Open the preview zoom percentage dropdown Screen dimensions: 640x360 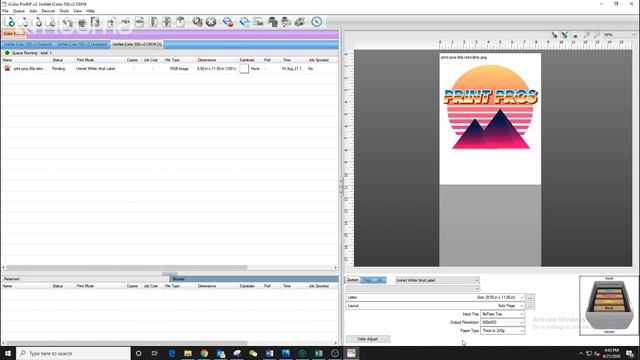pos(619,35)
